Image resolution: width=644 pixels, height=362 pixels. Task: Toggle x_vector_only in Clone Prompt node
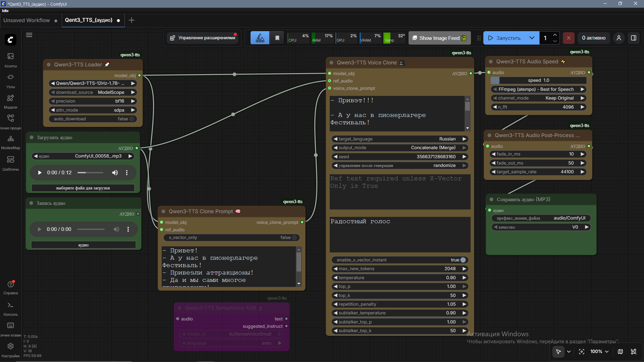(294, 238)
